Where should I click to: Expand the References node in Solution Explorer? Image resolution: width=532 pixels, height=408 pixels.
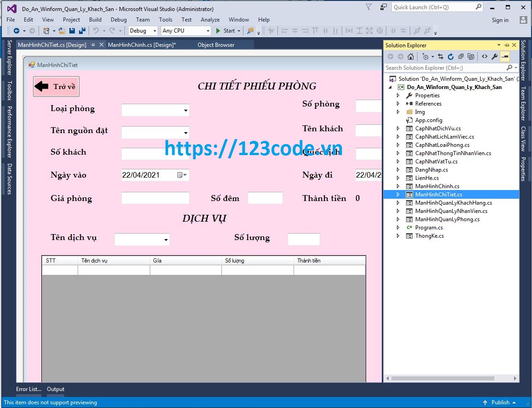click(x=397, y=103)
